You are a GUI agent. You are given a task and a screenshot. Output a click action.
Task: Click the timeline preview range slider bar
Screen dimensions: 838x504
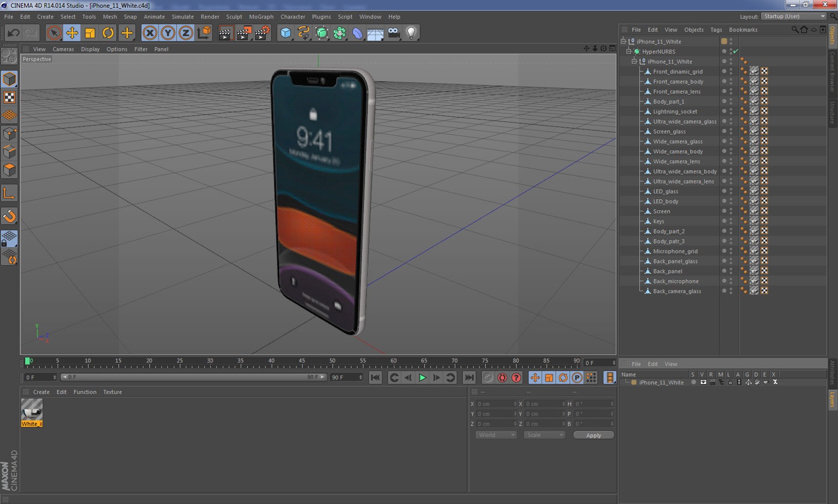click(194, 377)
